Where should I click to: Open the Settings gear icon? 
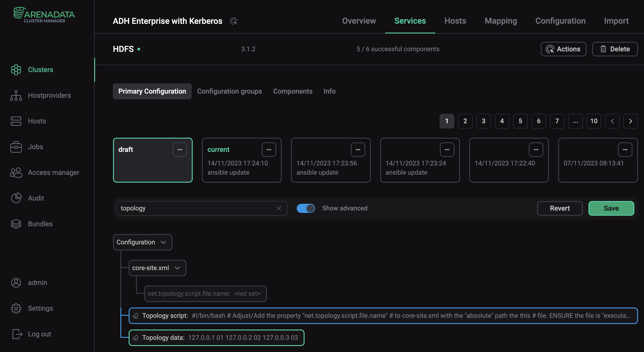pos(16,308)
